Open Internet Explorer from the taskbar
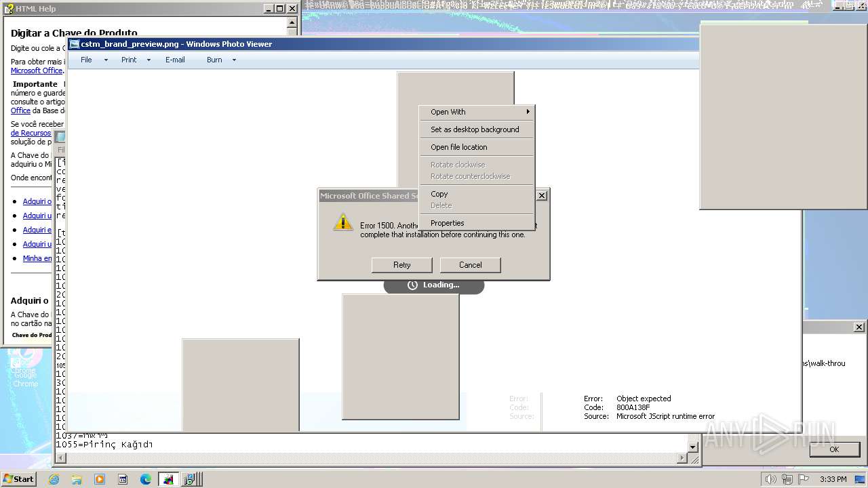The image size is (868, 488). pyautogui.click(x=54, y=479)
